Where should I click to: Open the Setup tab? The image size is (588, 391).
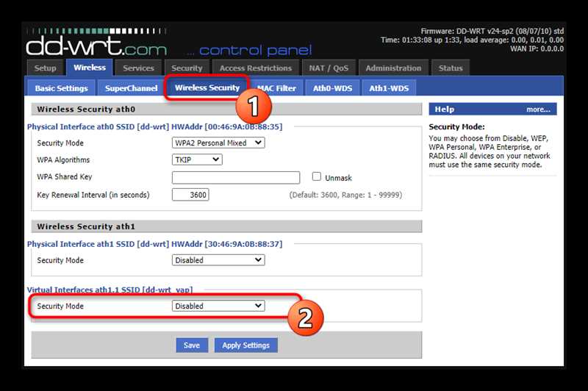[x=45, y=68]
